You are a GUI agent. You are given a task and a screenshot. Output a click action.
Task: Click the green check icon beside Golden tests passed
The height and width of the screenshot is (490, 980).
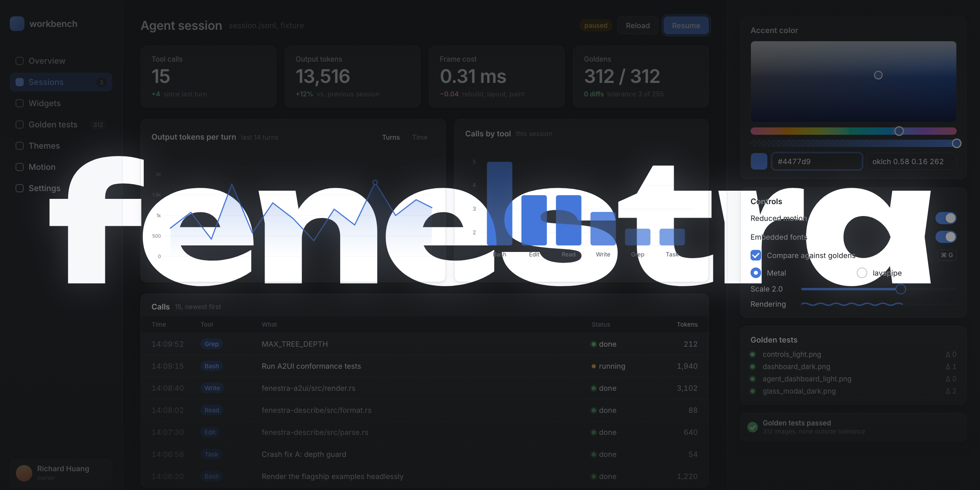(753, 427)
